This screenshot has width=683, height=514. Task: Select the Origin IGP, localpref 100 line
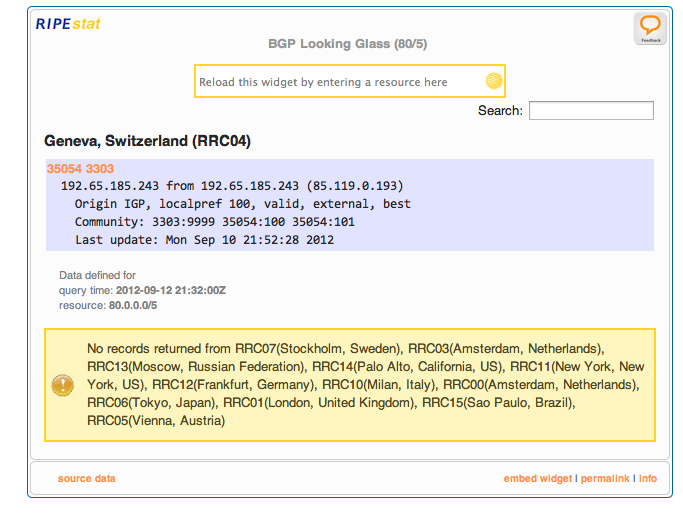(x=242, y=204)
